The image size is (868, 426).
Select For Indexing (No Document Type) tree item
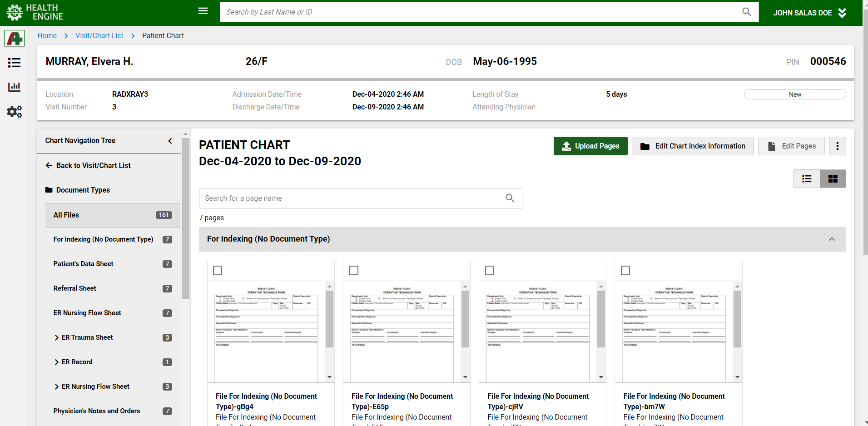(x=113, y=239)
